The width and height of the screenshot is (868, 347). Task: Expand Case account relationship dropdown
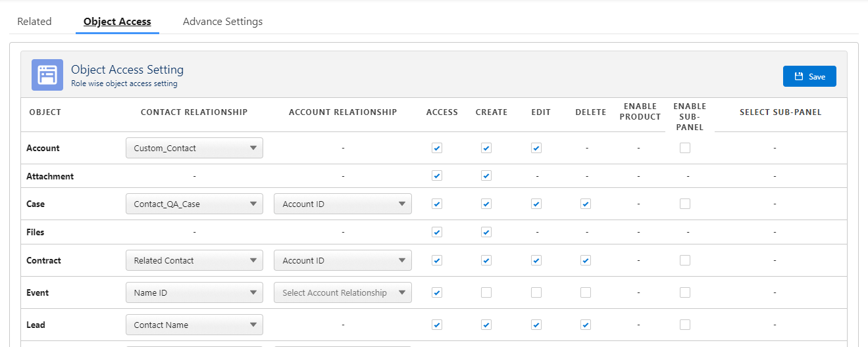click(x=342, y=204)
